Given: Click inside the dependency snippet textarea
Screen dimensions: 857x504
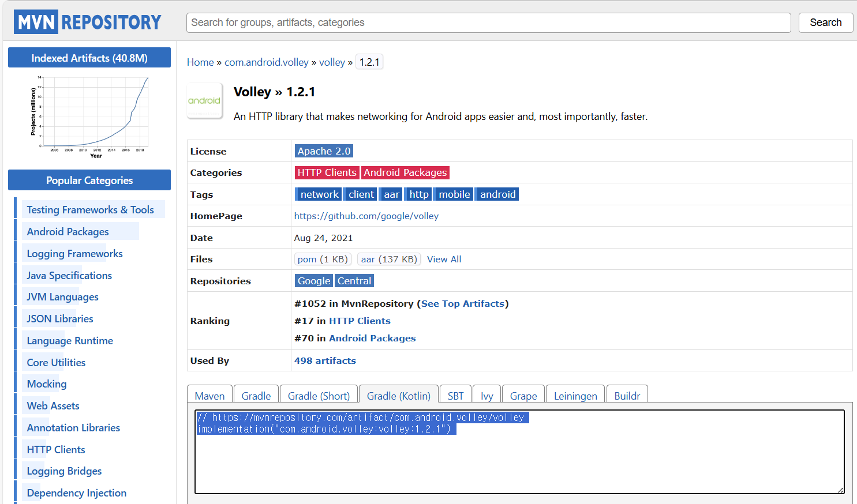Looking at the screenshot, I should [519, 452].
